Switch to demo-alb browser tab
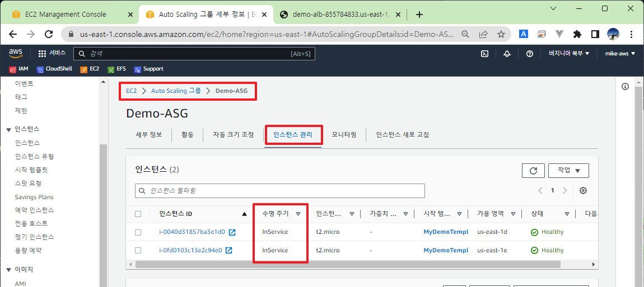Viewport: 644px width, 287px height. pyautogui.click(x=342, y=15)
